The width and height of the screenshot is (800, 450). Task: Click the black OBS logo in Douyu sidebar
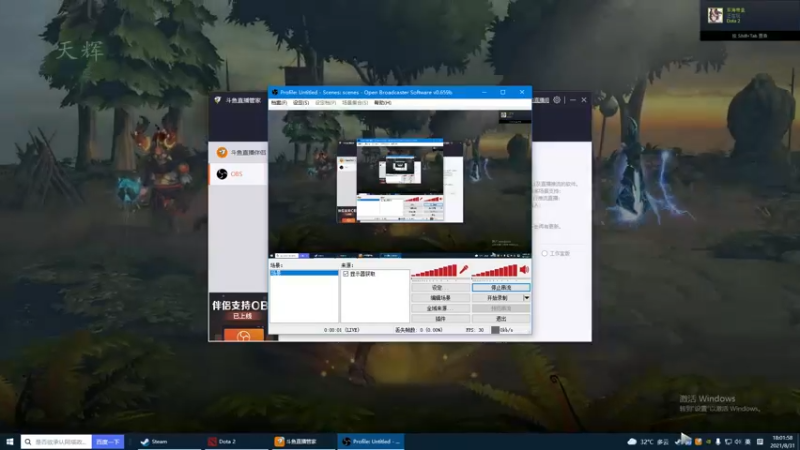click(222, 174)
